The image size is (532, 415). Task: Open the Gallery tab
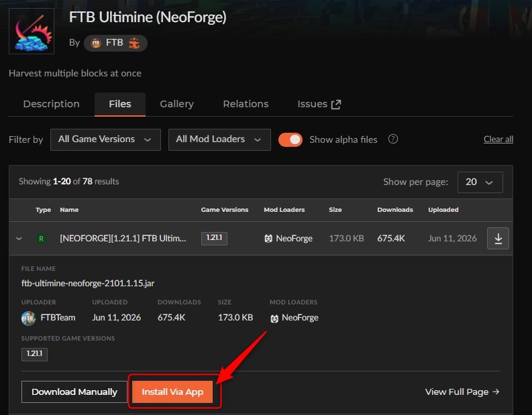(x=176, y=104)
